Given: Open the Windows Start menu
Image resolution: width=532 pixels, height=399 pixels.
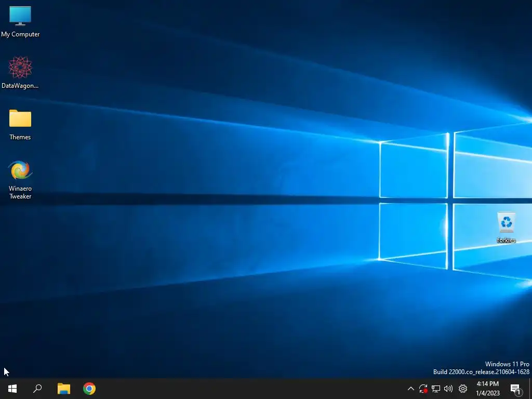Looking at the screenshot, I should (12, 389).
